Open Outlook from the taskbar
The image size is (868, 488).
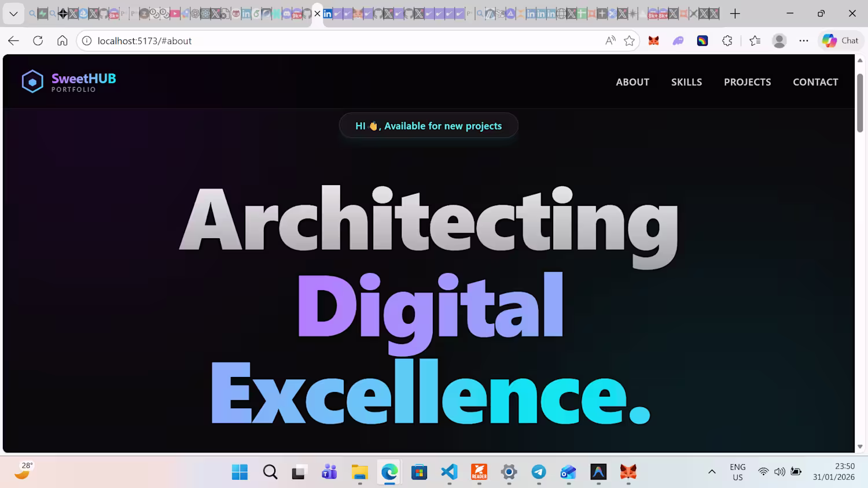click(x=568, y=472)
